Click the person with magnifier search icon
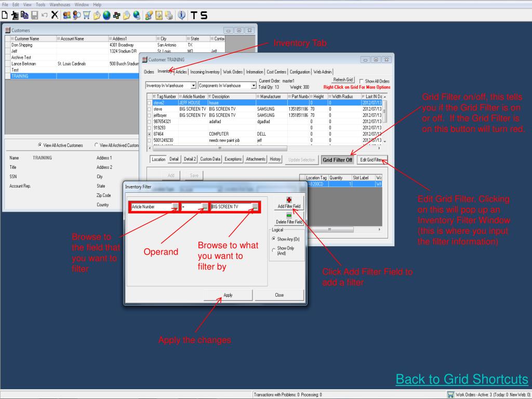532x399 pixels. point(77,15)
